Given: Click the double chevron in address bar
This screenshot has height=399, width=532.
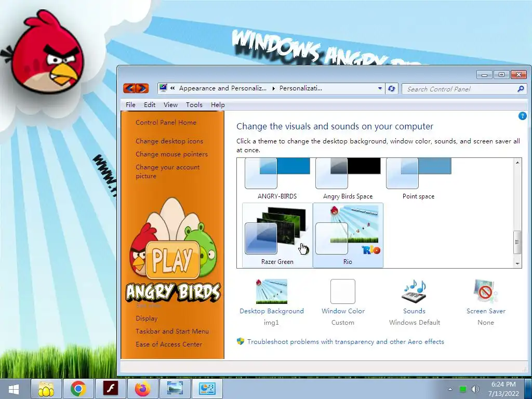Looking at the screenshot, I should (172, 88).
